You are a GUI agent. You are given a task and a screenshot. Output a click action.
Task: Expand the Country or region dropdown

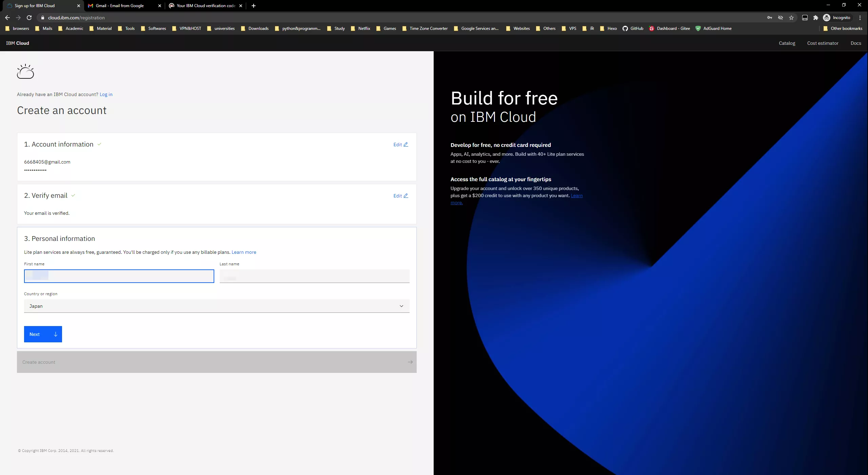pyautogui.click(x=217, y=306)
